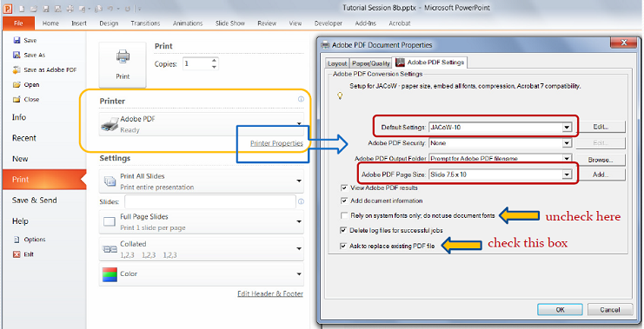Click the Copies number field

pyautogui.click(x=196, y=63)
